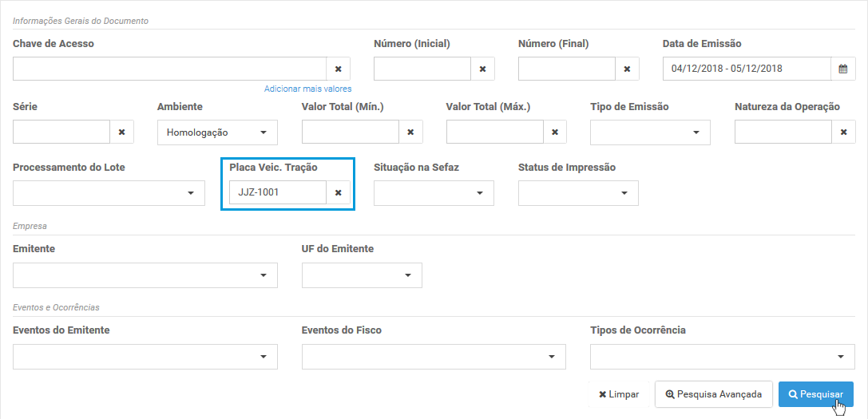Clear the Valor Total (Mín.) field
Image resolution: width=868 pixels, height=419 pixels.
point(410,132)
